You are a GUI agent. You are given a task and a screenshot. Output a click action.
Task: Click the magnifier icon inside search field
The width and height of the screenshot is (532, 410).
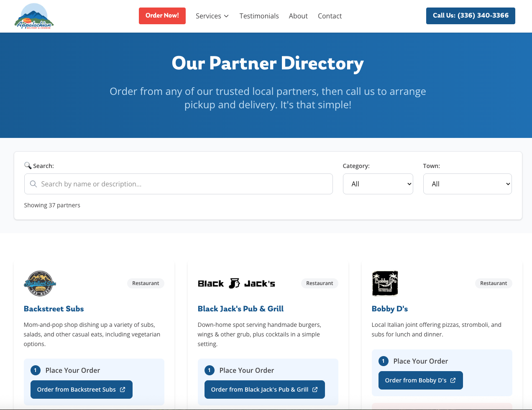tap(33, 184)
